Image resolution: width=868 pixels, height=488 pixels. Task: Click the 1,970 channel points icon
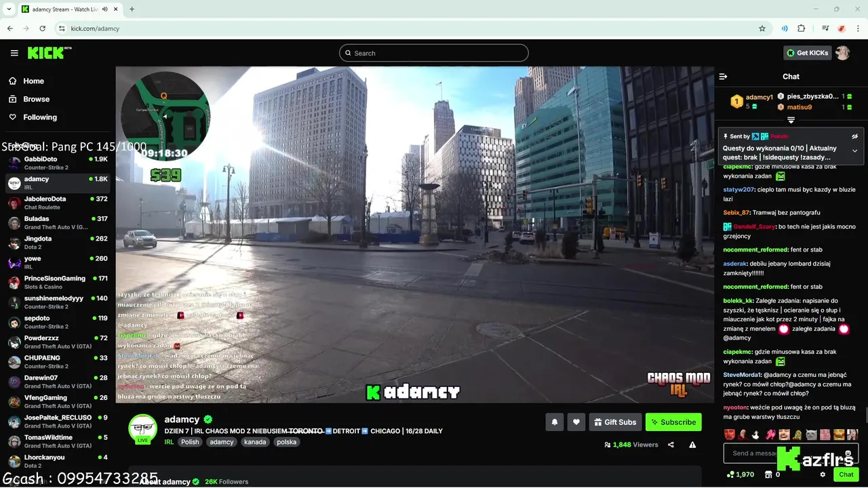[x=730, y=474]
